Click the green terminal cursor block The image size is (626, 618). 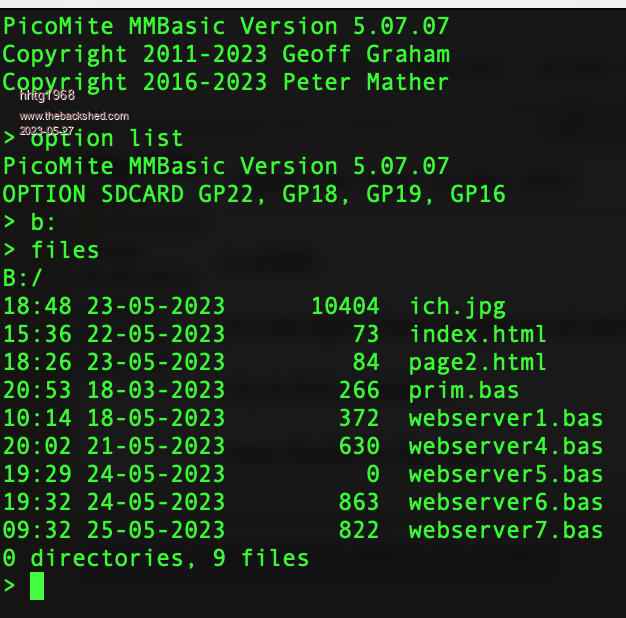(37, 586)
